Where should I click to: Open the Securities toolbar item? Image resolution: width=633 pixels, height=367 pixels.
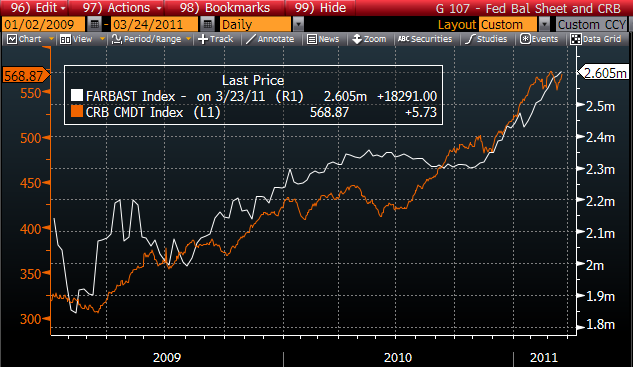(425, 39)
